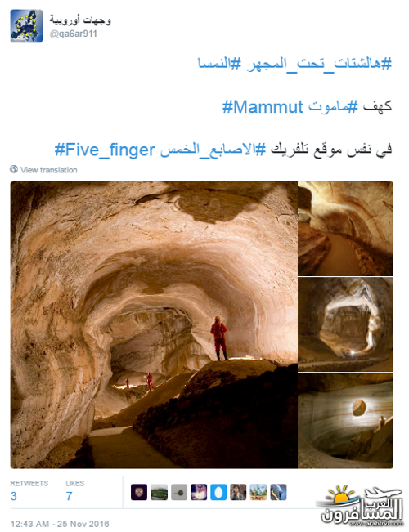
Task: Open the top-right cave pathway thumbnail
Action: [x=345, y=229]
